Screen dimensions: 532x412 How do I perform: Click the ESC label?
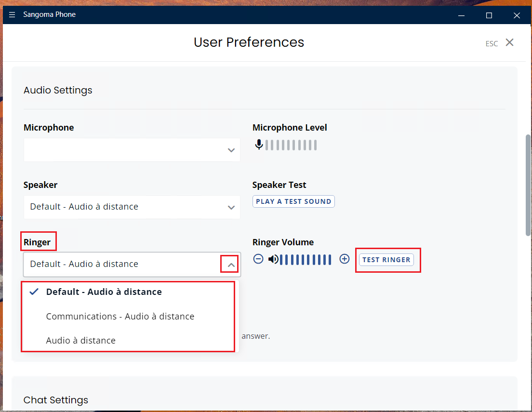[x=492, y=44]
